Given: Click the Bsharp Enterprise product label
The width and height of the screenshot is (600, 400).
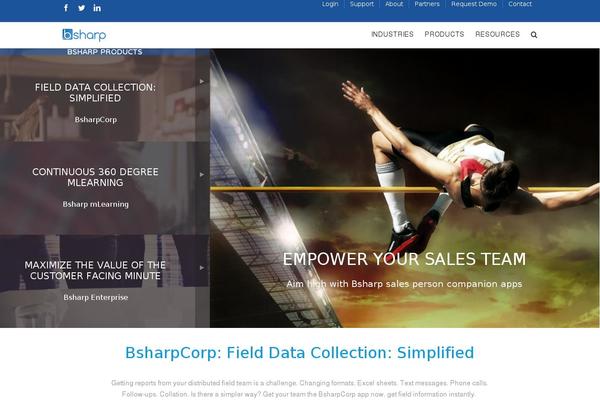Looking at the screenshot, I should click(x=96, y=297).
